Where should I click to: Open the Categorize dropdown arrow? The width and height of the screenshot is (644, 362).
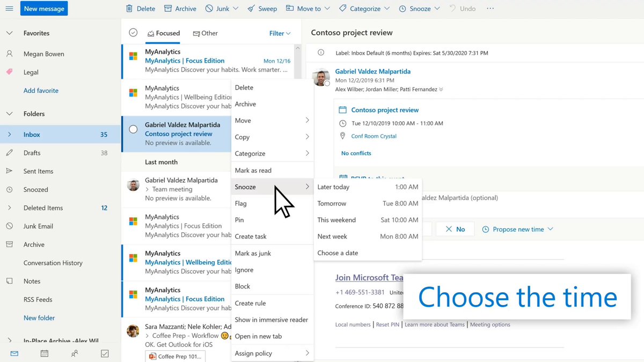(x=386, y=9)
